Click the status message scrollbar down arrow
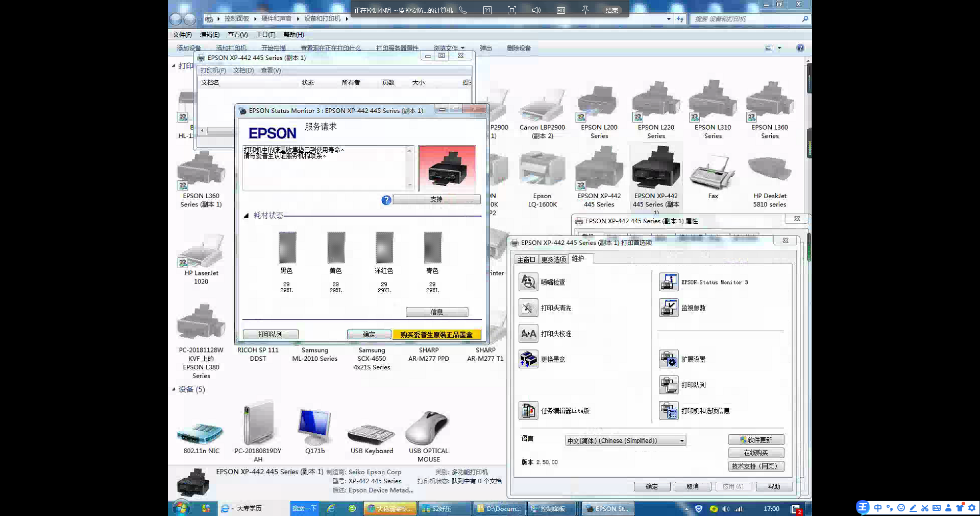 tap(410, 185)
